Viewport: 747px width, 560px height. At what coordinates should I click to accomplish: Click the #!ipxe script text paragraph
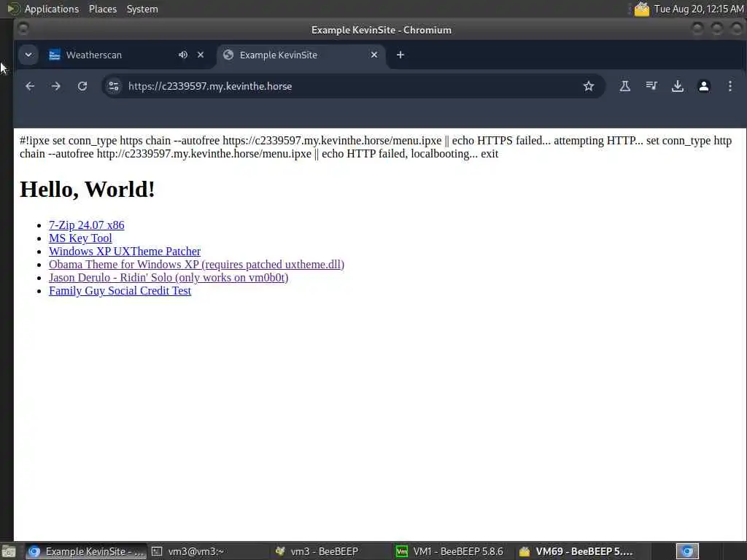tap(376, 147)
